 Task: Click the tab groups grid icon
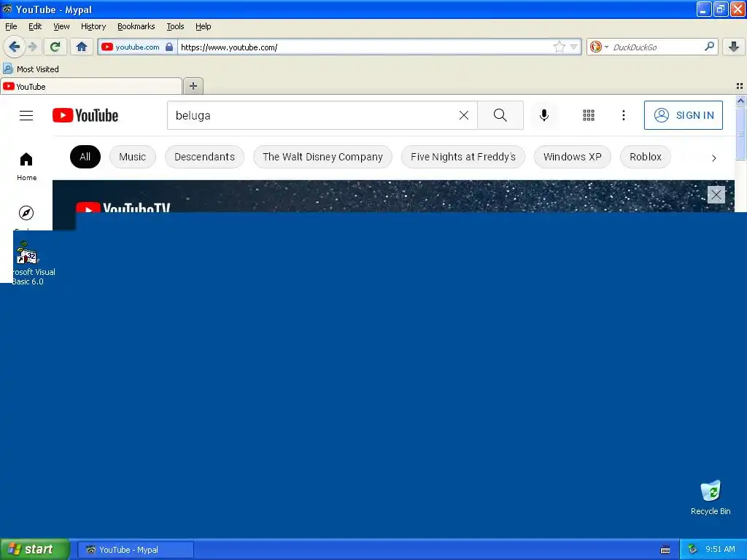click(x=740, y=86)
